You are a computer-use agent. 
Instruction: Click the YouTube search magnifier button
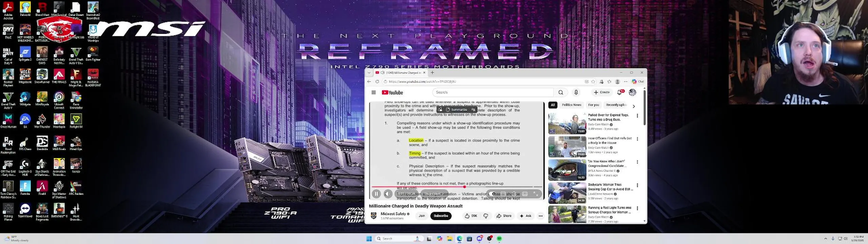pyautogui.click(x=560, y=92)
